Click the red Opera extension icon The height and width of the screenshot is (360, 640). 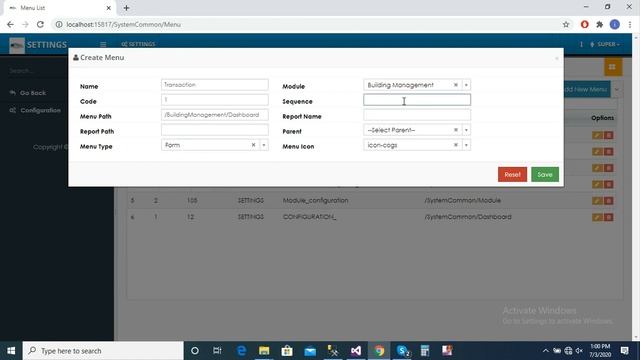(x=584, y=24)
